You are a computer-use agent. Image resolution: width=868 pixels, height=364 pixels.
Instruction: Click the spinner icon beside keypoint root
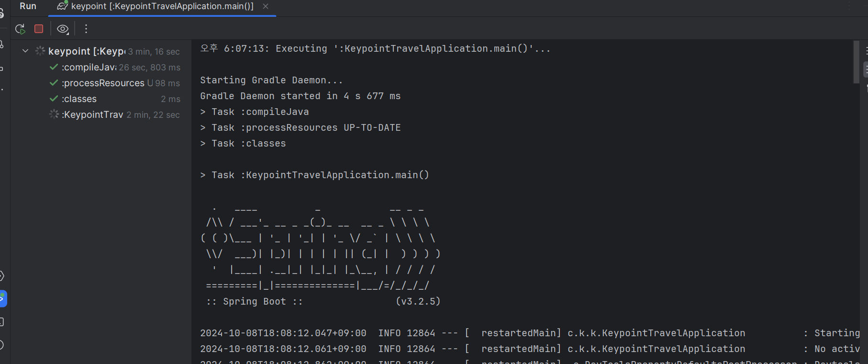click(40, 51)
